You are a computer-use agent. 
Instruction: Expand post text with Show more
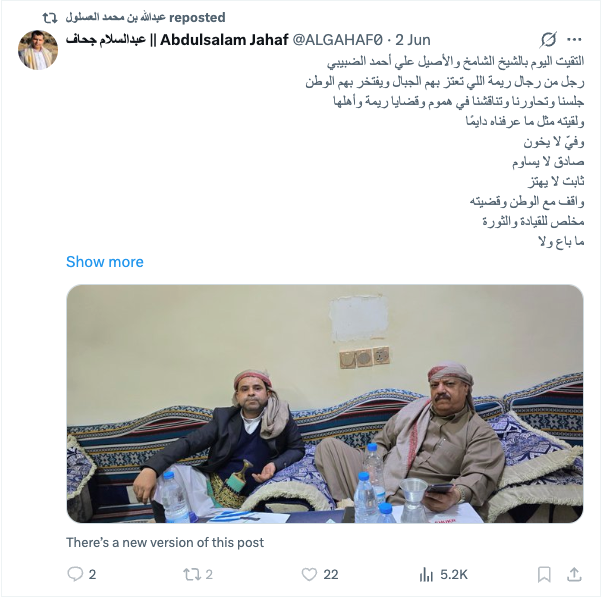coord(105,262)
